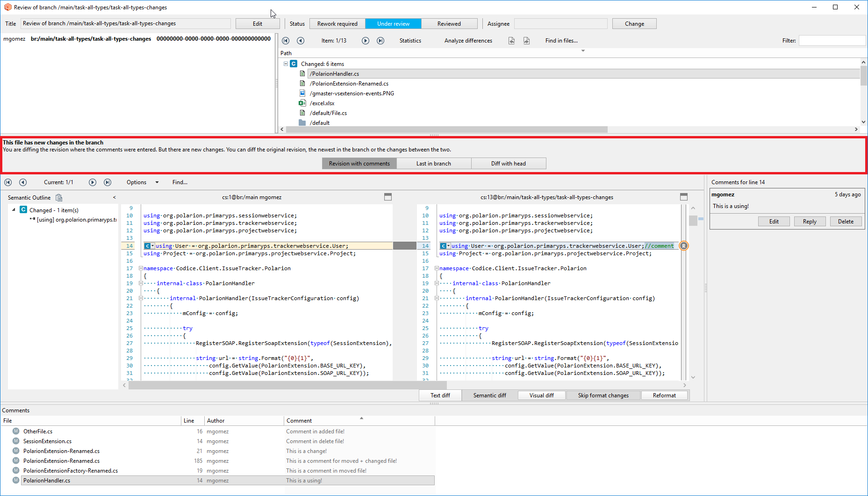Go to the previous item in review
This screenshot has width=868, height=496.
(x=301, y=41)
